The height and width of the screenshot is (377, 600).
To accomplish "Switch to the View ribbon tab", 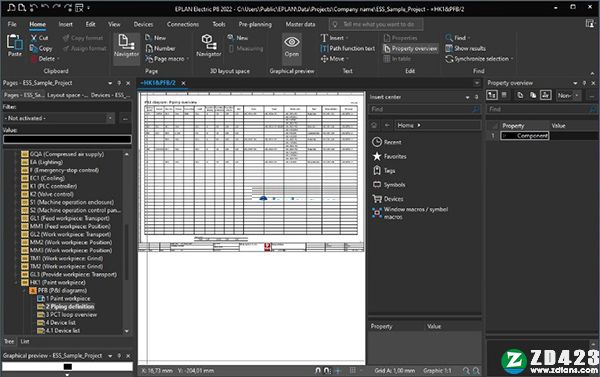I will click(114, 24).
